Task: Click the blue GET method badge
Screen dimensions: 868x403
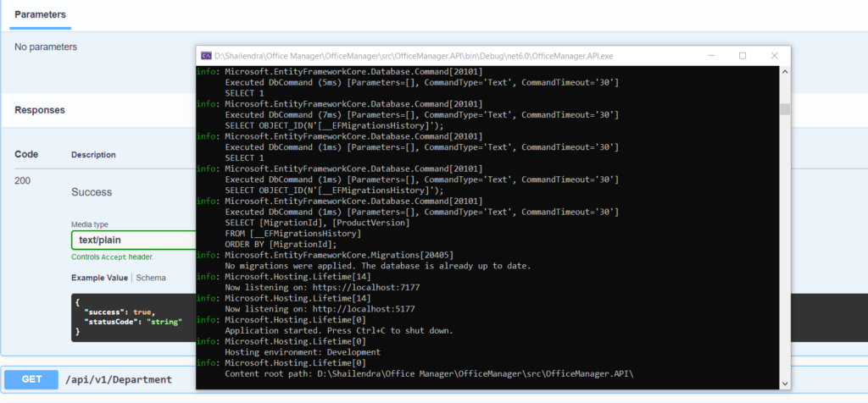Action: pos(31,379)
